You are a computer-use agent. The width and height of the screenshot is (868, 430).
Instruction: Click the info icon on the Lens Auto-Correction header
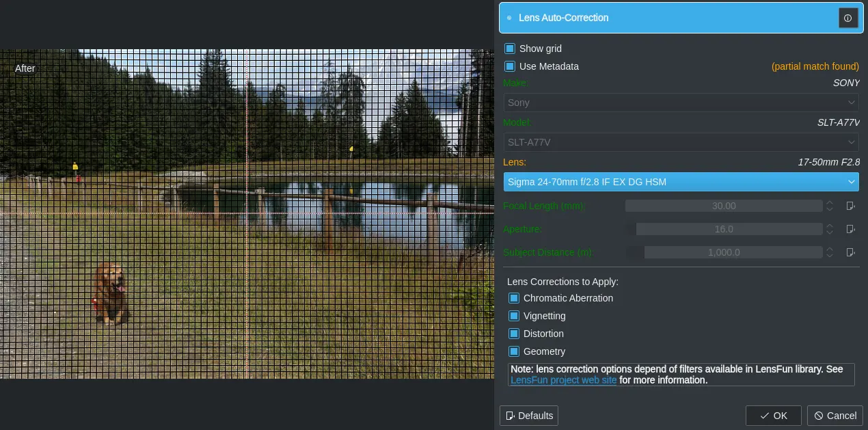pos(848,18)
